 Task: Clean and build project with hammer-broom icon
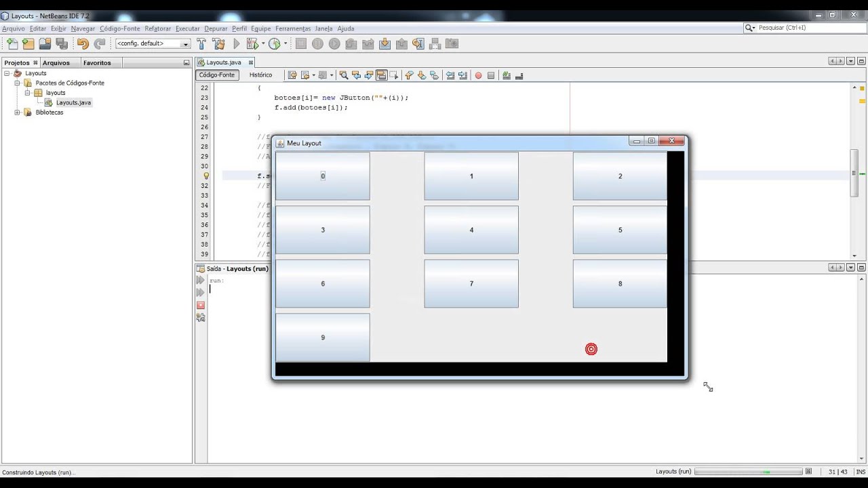[x=218, y=43]
